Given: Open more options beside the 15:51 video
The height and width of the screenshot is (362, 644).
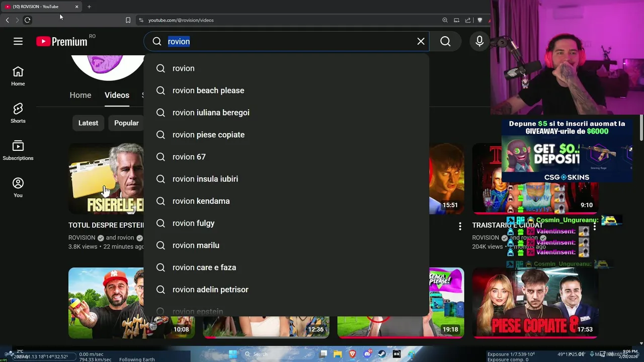Looking at the screenshot, I should pyautogui.click(x=460, y=227).
